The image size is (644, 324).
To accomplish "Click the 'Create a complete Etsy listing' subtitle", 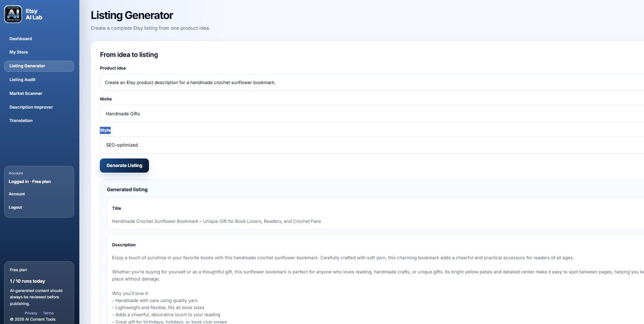I will 150,28.
